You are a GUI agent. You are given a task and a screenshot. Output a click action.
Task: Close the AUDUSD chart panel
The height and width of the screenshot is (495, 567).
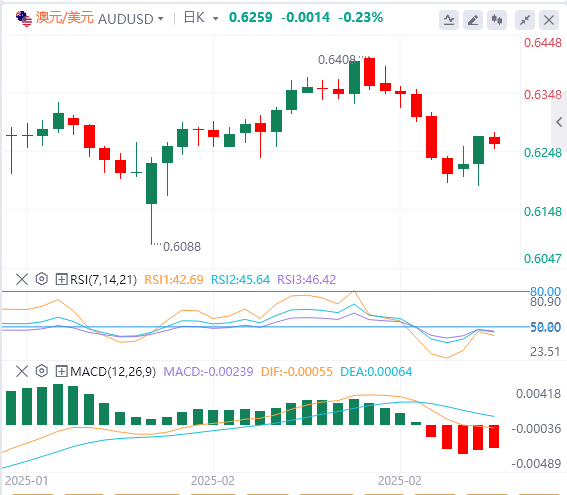click(549, 20)
